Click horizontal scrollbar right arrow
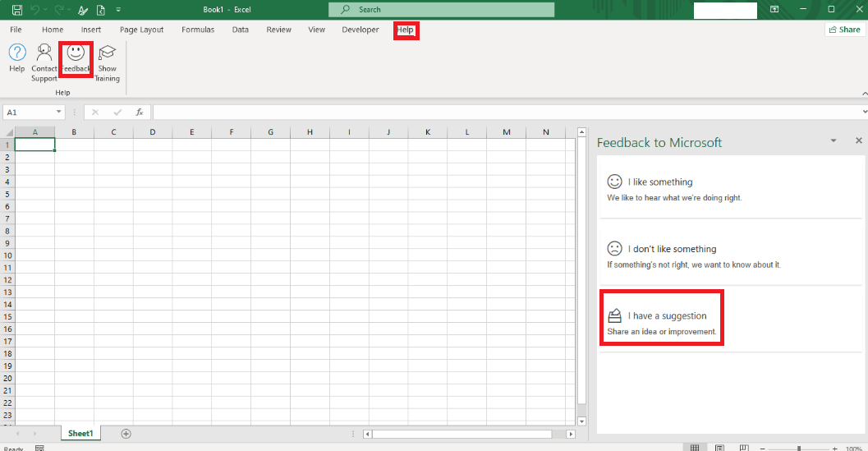The image size is (868, 451). pyautogui.click(x=571, y=434)
